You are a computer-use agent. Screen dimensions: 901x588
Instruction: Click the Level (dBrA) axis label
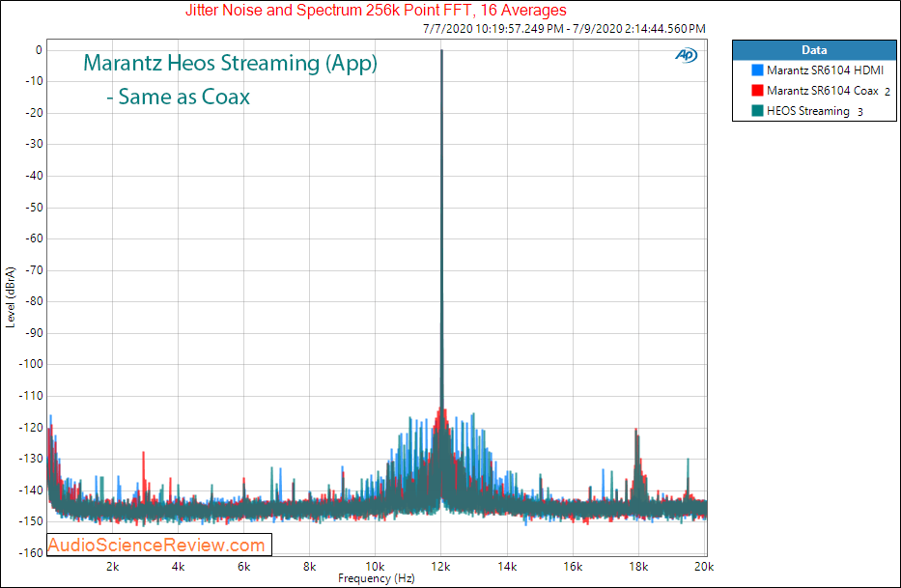(x=10, y=297)
